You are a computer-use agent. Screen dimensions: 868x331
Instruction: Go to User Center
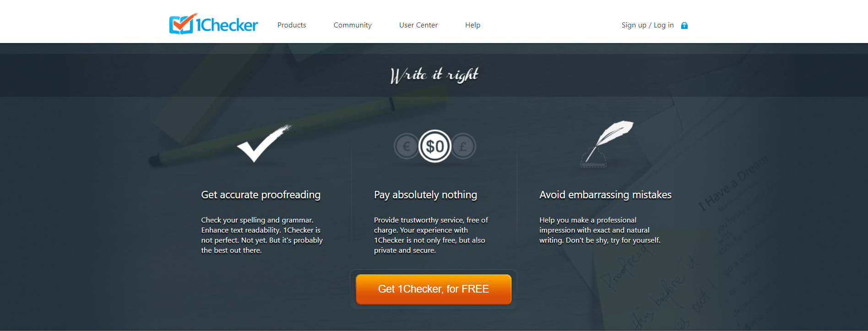(x=418, y=25)
